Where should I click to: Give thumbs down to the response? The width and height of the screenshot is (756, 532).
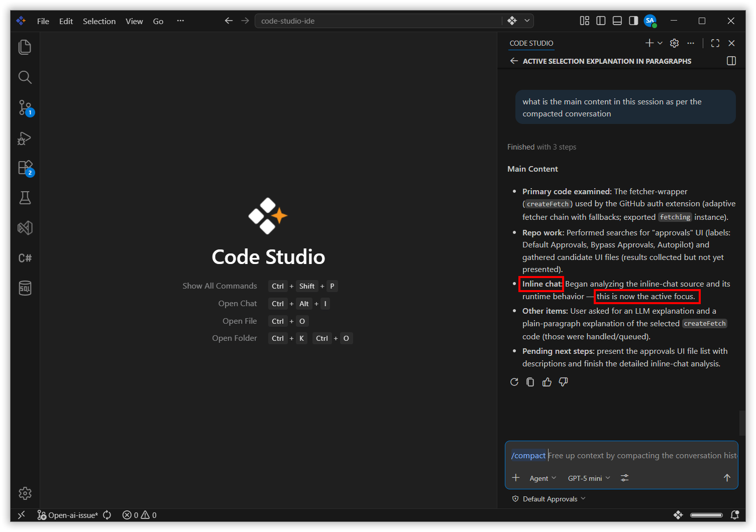pos(564,382)
